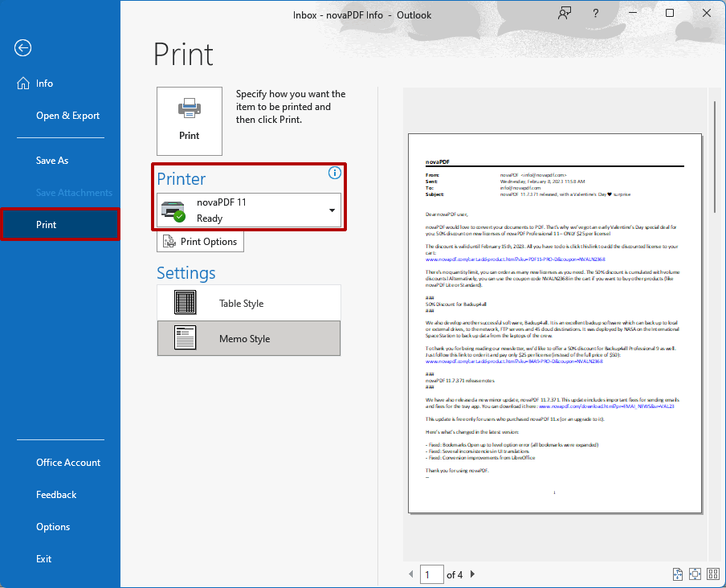This screenshot has width=726, height=588.
Task: Select the Memo Style icon
Action: [186, 338]
